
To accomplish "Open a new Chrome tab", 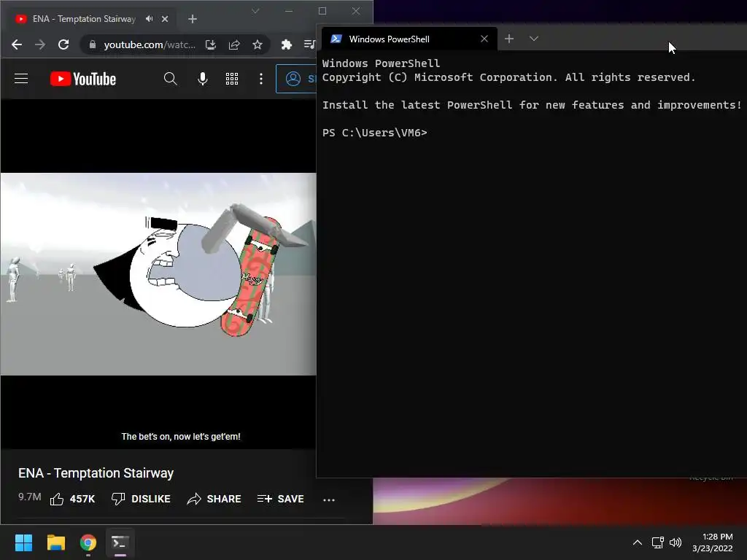I will coord(193,19).
